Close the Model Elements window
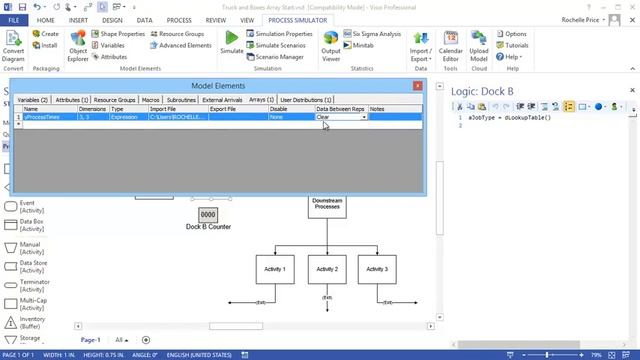The height and width of the screenshot is (360, 640). 417,86
